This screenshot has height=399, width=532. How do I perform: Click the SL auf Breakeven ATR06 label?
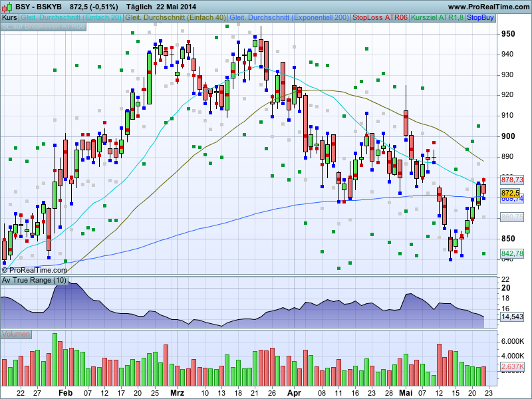click(43, 26)
